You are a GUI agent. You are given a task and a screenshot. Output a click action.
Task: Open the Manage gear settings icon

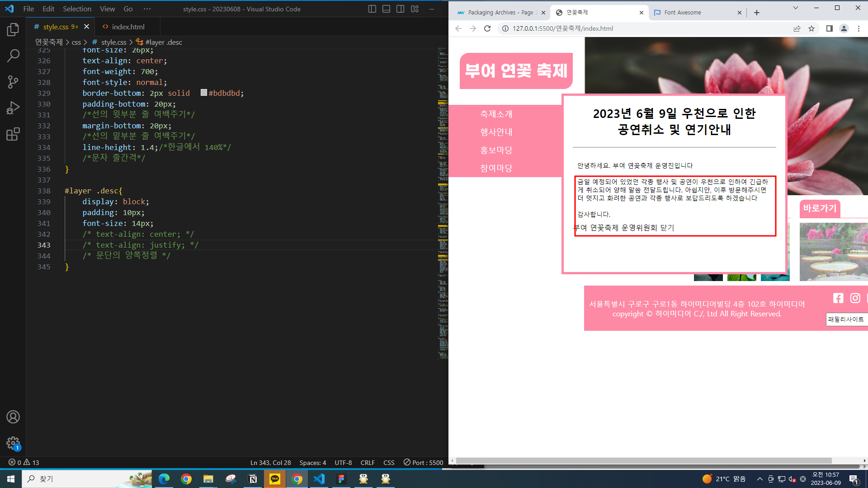pyautogui.click(x=13, y=443)
